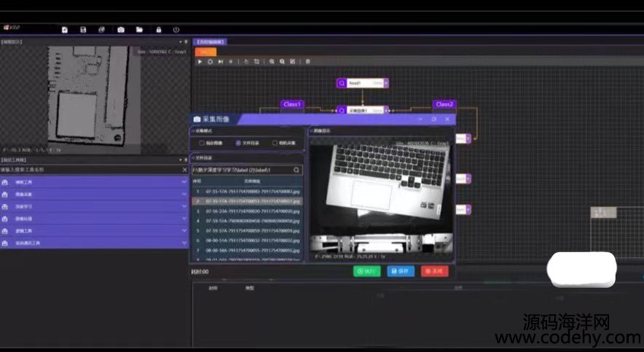The height and width of the screenshot is (352, 644).
Task: Expand the 逻辑工具 toolbox category chevron
Action: tap(184, 230)
